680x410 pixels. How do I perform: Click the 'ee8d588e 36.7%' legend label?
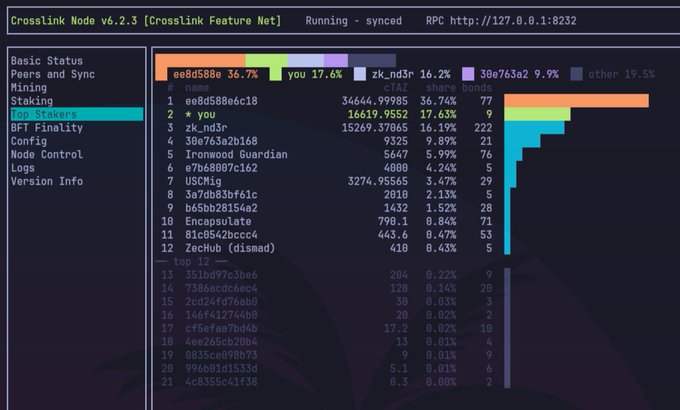pos(216,74)
